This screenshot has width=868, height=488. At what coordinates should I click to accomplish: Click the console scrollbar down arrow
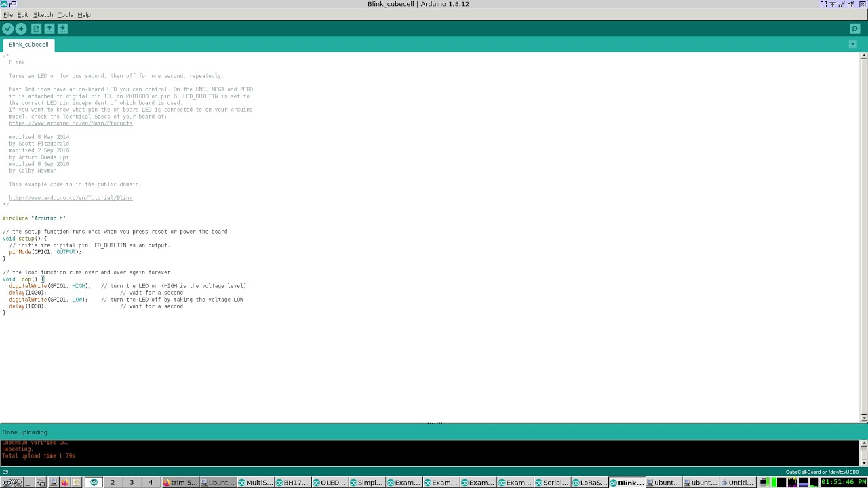863,462
